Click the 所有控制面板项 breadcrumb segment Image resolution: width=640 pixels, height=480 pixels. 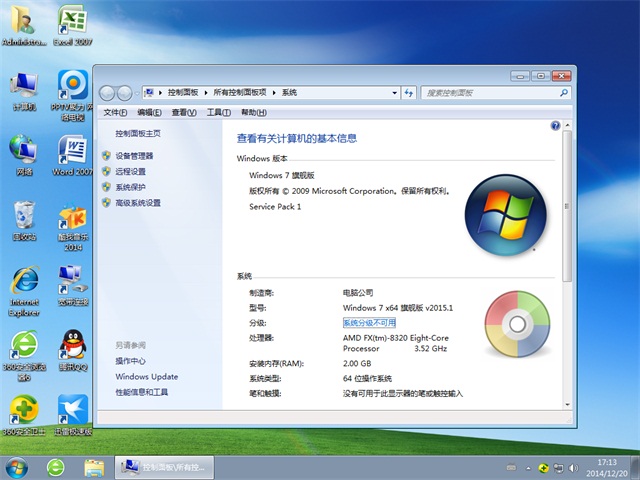click(240, 93)
